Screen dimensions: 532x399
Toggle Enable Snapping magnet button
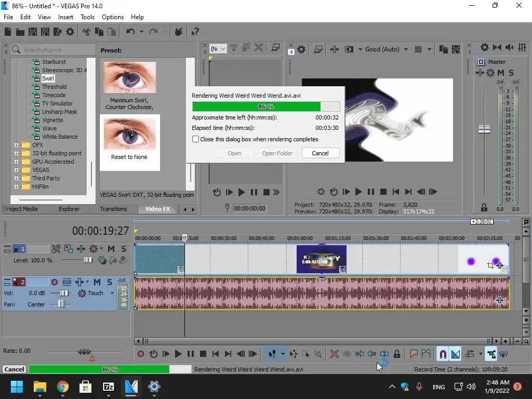coord(443,354)
